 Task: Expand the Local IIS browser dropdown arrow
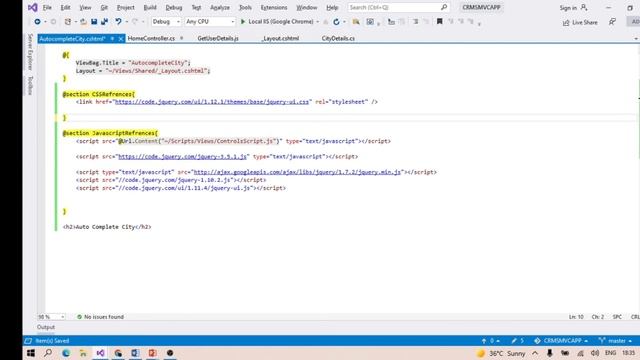[318, 22]
